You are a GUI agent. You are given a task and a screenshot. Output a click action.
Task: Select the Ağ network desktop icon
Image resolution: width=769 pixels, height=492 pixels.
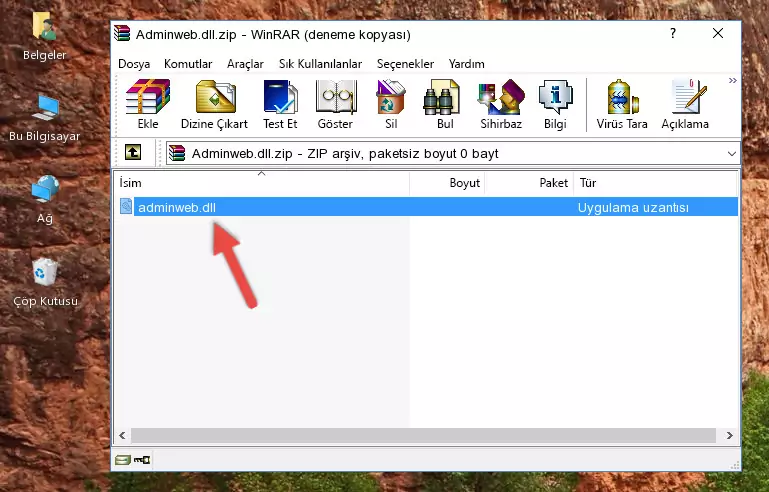(45, 189)
